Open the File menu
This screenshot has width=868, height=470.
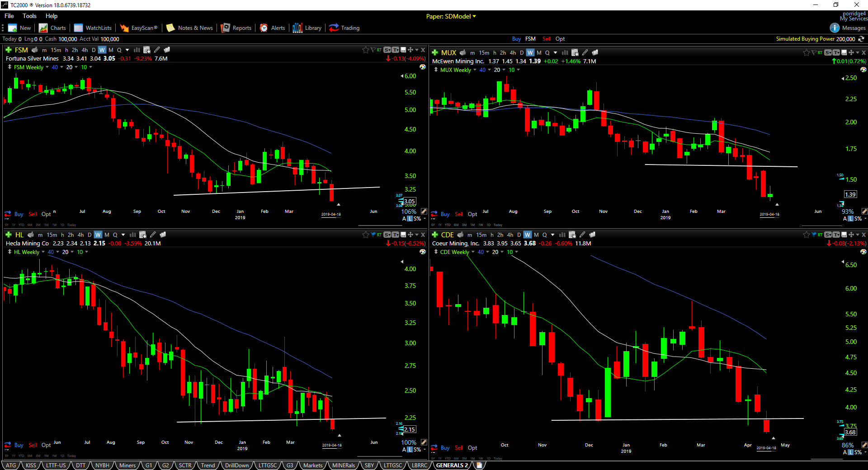9,16
